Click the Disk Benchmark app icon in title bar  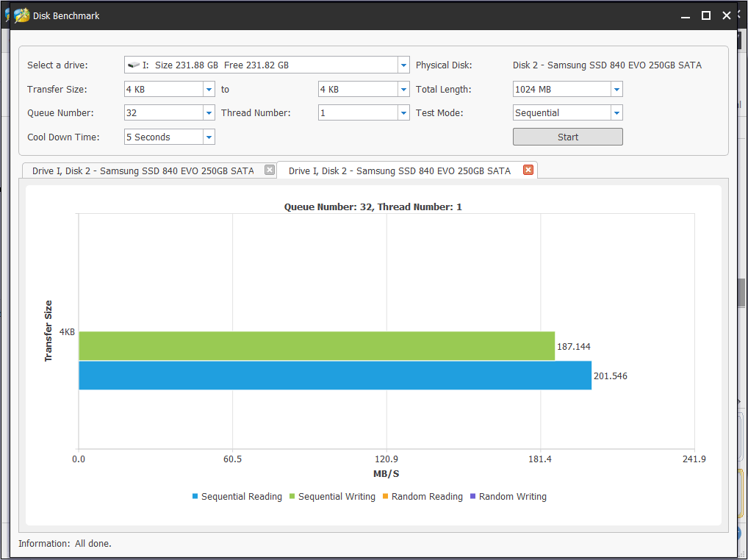(22, 15)
